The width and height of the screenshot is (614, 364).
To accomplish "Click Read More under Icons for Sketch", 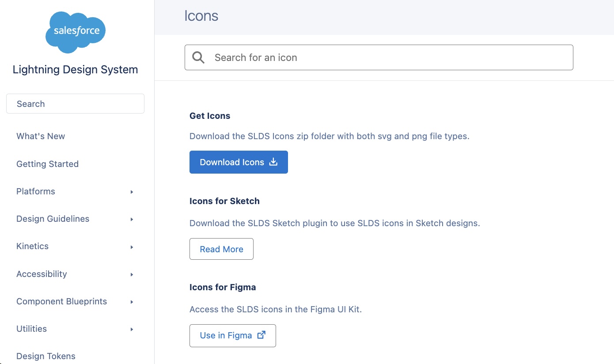I will [221, 249].
